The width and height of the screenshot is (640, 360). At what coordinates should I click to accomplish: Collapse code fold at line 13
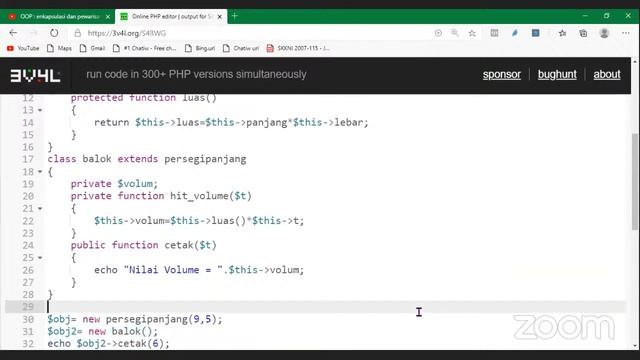point(40,110)
